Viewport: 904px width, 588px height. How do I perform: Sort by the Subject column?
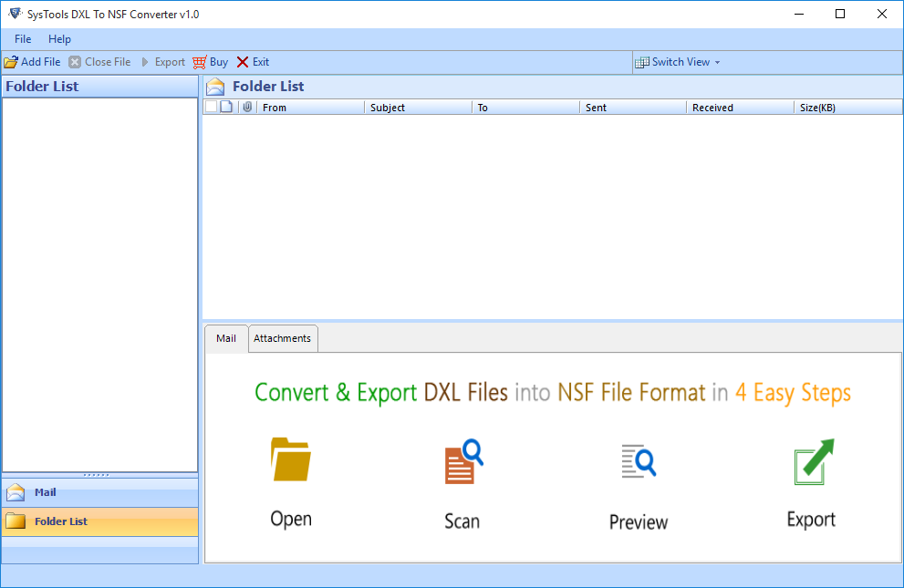pyautogui.click(x=418, y=108)
